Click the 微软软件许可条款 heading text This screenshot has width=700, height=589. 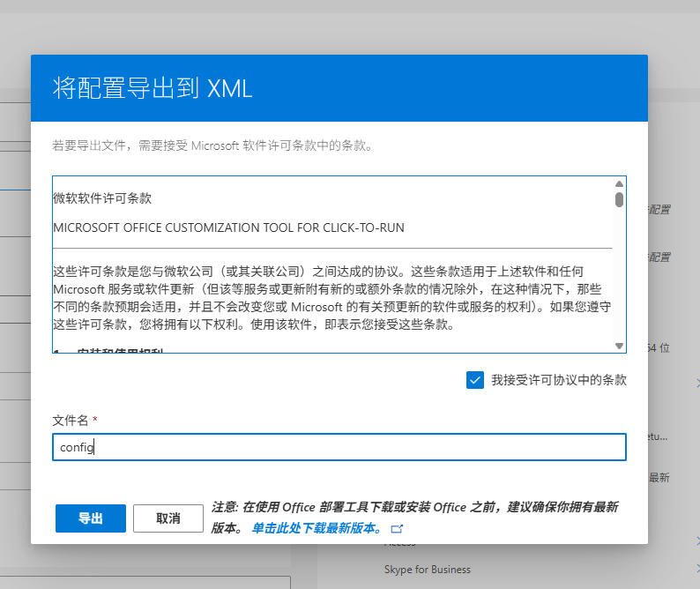102,198
